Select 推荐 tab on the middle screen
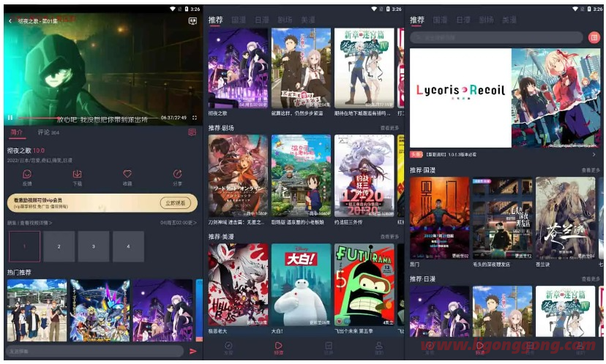The width and height of the screenshot is (606, 364). click(216, 20)
